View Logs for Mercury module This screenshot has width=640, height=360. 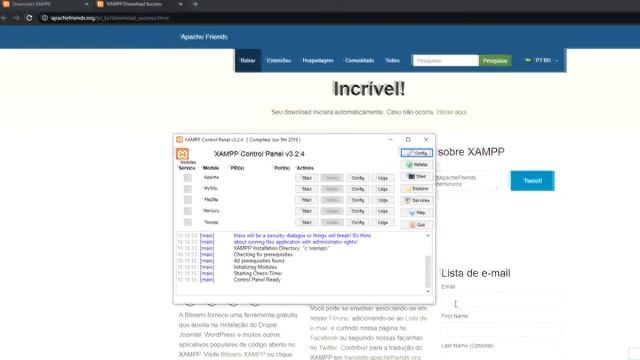coord(383,211)
